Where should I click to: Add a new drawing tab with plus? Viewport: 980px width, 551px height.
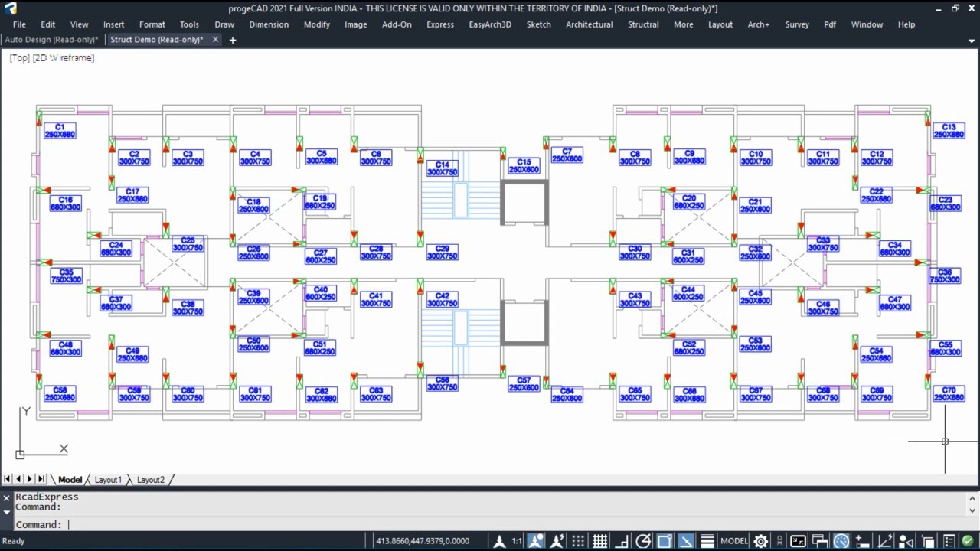click(x=233, y=40)
